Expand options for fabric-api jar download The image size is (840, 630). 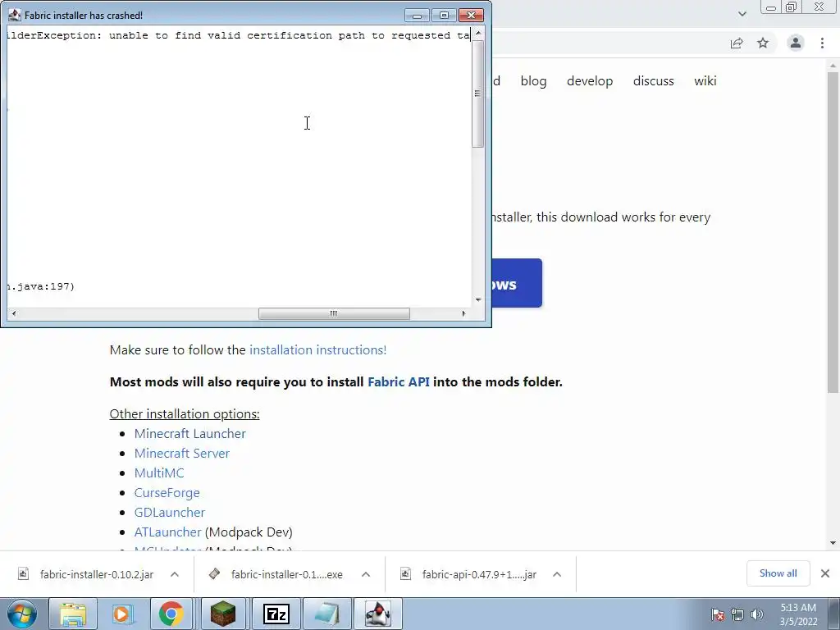pos(557,574)
